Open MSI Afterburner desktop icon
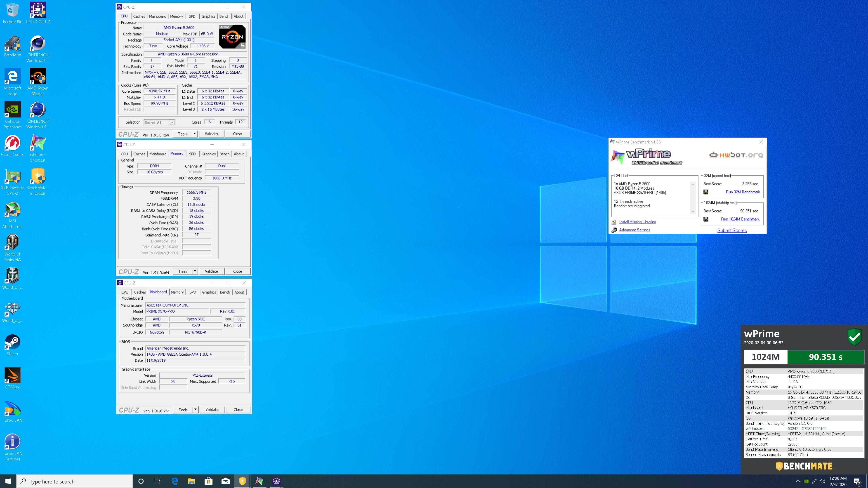This screenshot has width=868, height=488. click(x=12, y=215)
